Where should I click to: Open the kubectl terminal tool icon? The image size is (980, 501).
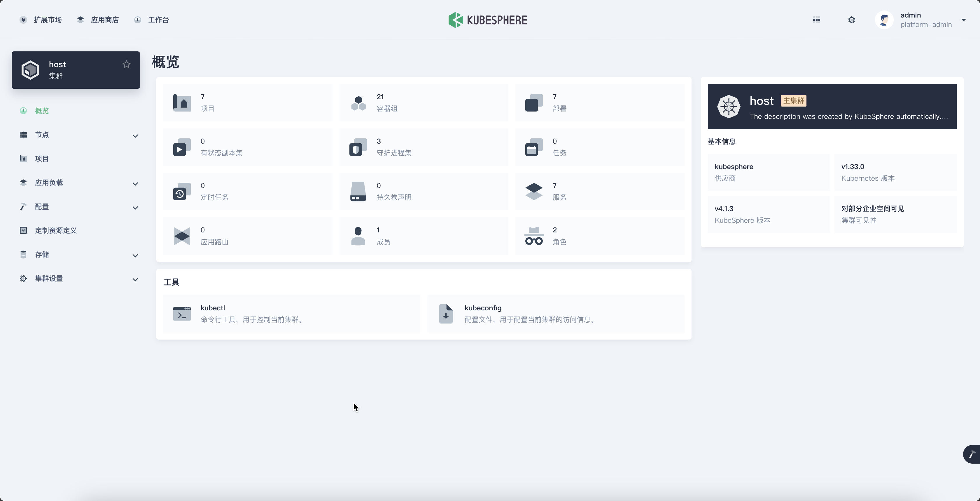click(182, 314)
